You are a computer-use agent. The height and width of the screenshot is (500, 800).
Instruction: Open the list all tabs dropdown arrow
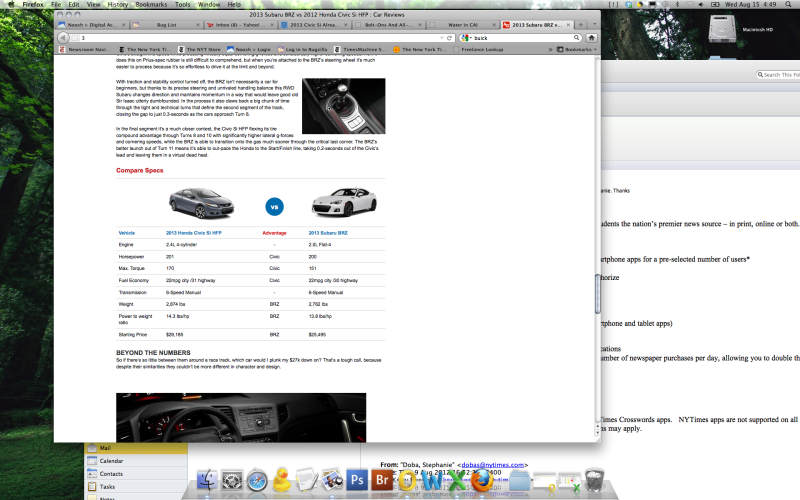594,24
